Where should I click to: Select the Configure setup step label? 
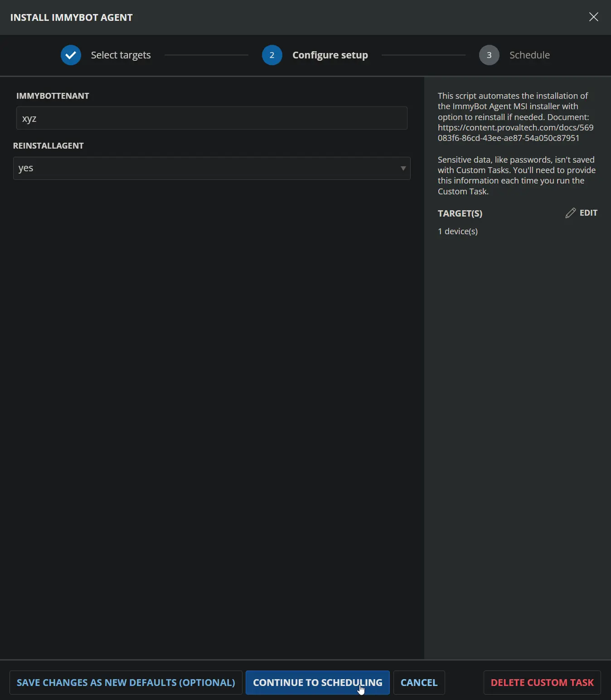point(330,55)
